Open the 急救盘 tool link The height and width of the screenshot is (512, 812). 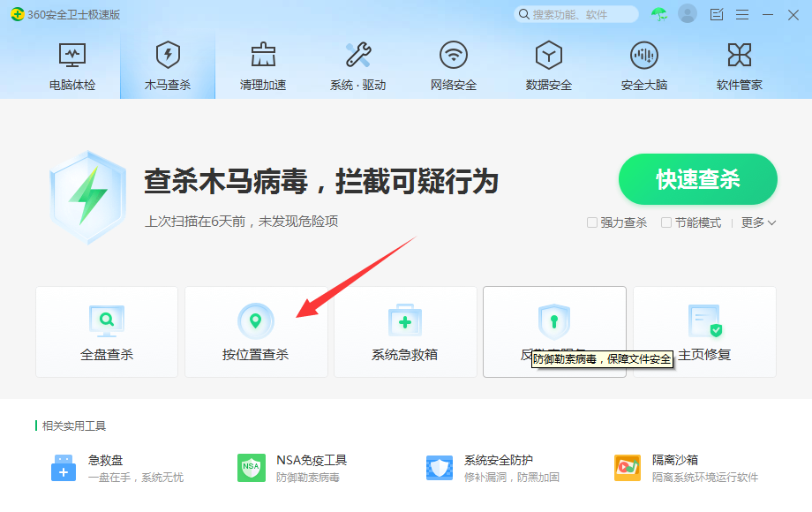point(106,460)
